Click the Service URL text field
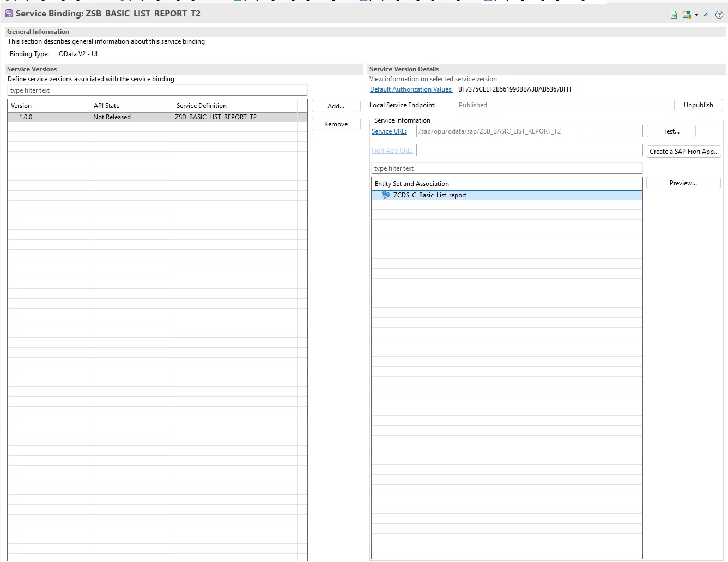Image resolution: width=728 pixels, height=562 pixels. coord(529,131)
